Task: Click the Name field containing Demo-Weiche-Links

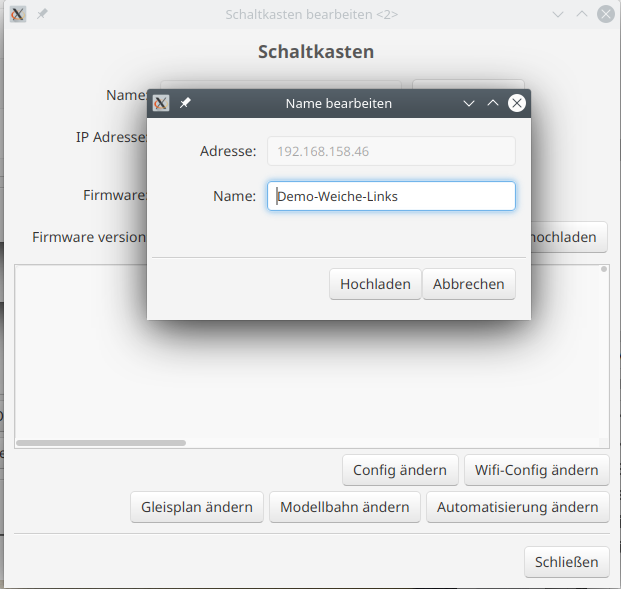Action: click(391, 196)
